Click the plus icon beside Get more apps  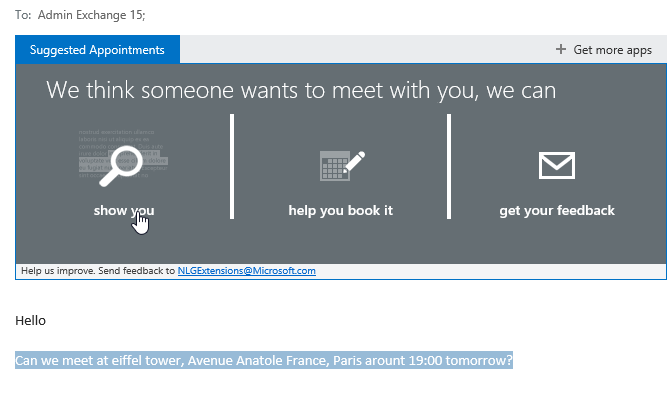click(x=561, y=50)
